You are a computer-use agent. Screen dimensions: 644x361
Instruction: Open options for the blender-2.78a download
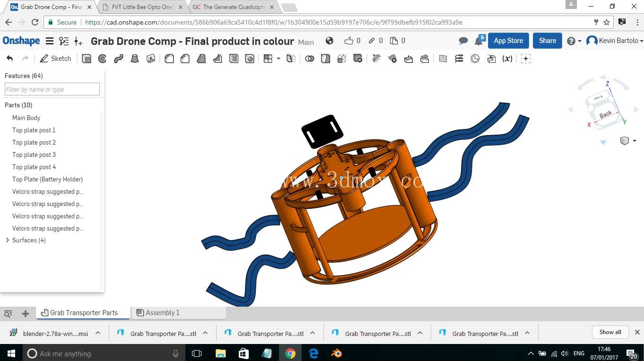point(98,333)
